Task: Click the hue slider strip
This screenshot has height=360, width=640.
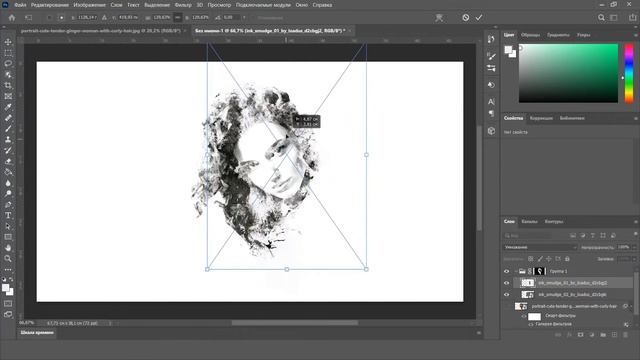Action: pyautogui.click(x=629, y=73)
